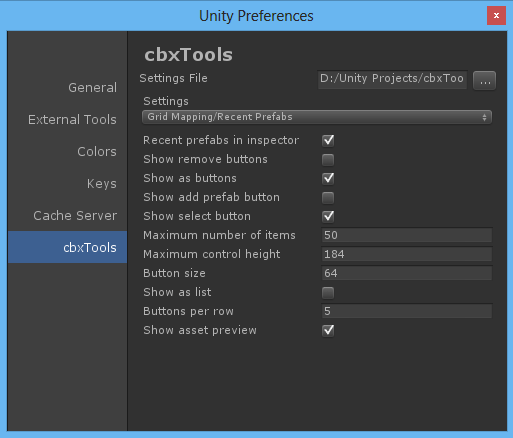Image resolution: width=513 pixels, height=438 pixels.
Task: Click the Settings File path field
Action: coord(392,80)
